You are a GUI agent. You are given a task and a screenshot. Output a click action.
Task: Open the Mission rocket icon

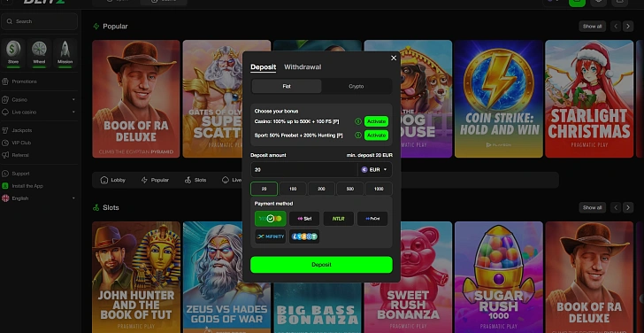click(65, 53)
